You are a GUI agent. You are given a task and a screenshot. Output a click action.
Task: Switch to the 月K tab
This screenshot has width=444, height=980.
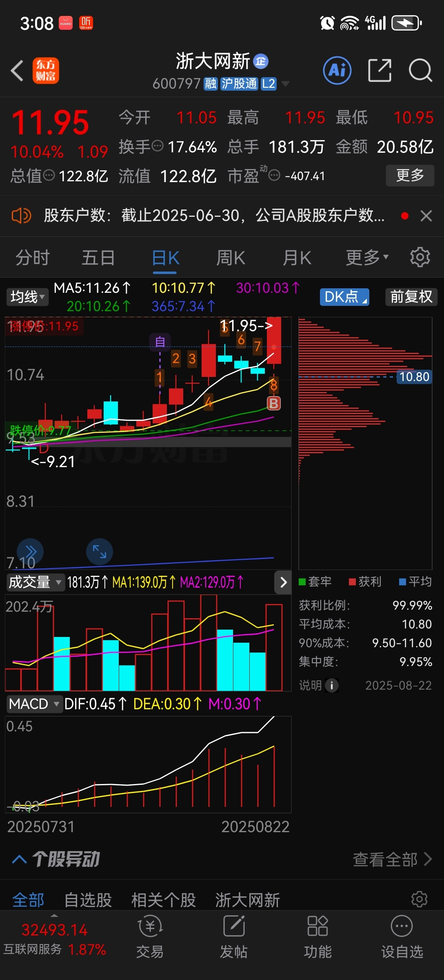[x=297, y=258]
